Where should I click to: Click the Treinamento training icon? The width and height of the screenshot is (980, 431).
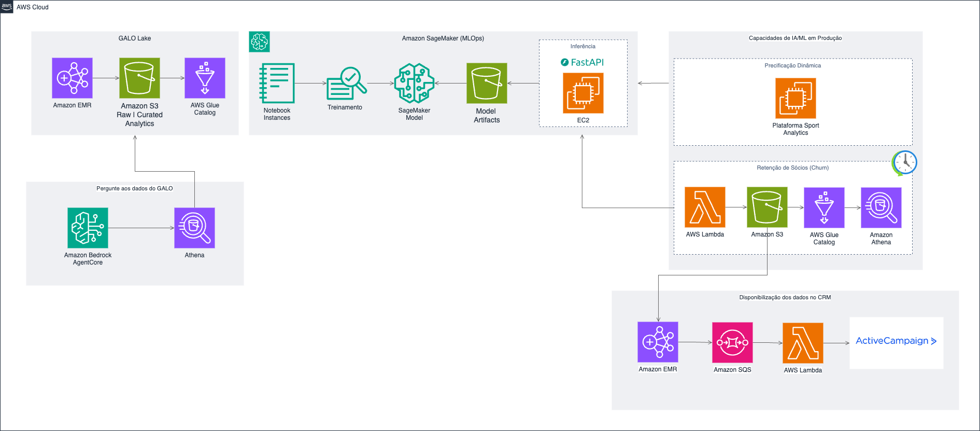click(x=346, y=83)
